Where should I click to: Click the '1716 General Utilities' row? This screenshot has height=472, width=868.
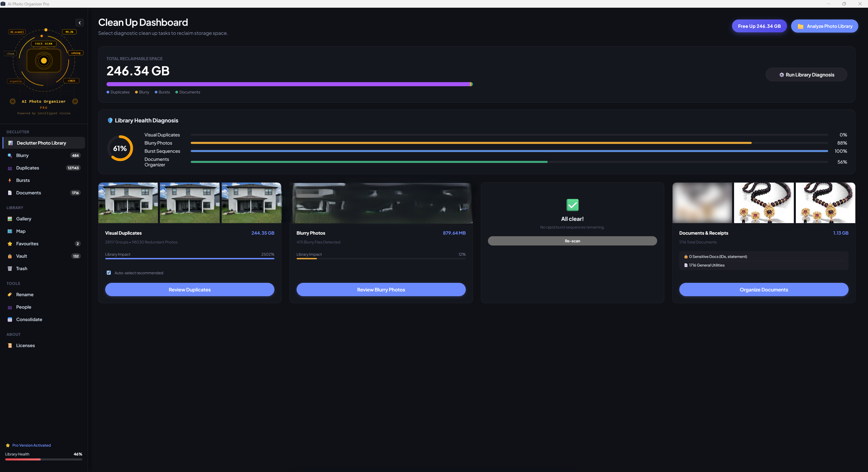(764, 265)
